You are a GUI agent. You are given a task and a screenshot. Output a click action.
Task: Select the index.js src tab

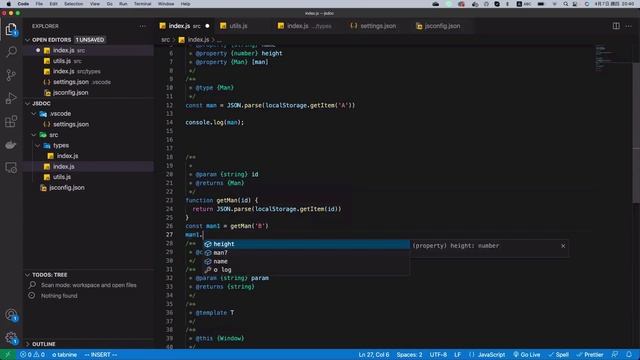coord(184,26)
